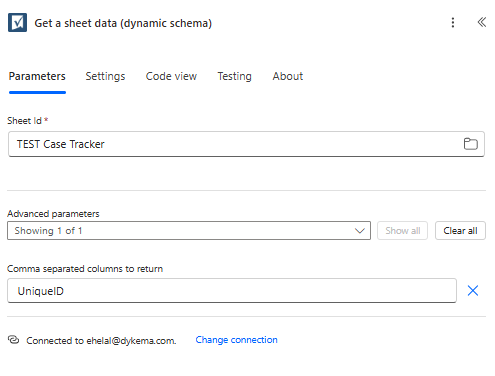
Task: Click the Connected to ehelal@dykema.com text
Action: 101,341
